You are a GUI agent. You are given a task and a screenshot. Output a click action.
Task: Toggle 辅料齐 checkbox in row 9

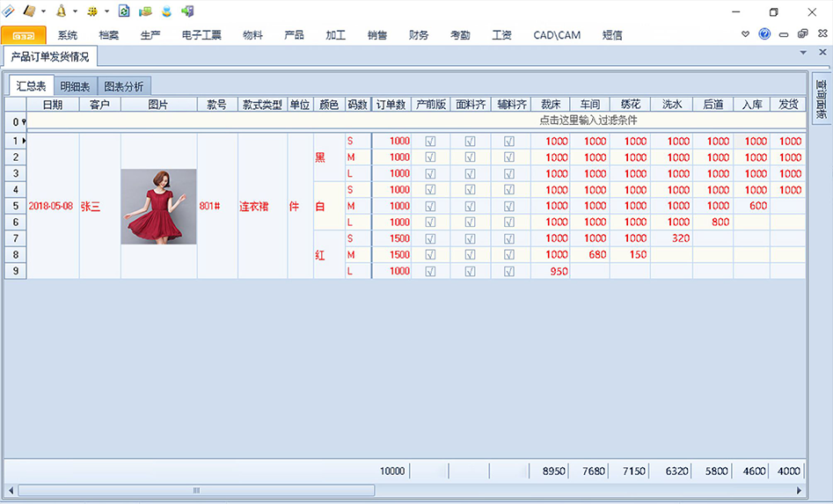point(508,271)
